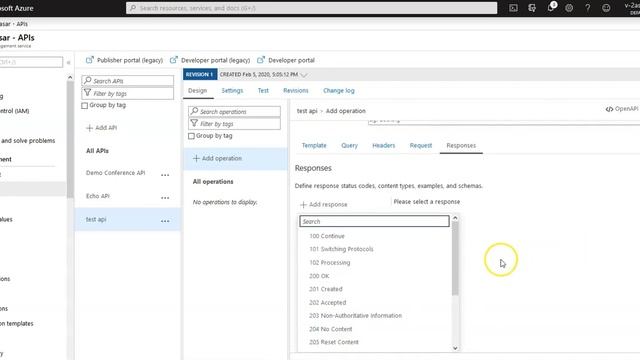Switch to the Request tab

coord(421,145)
